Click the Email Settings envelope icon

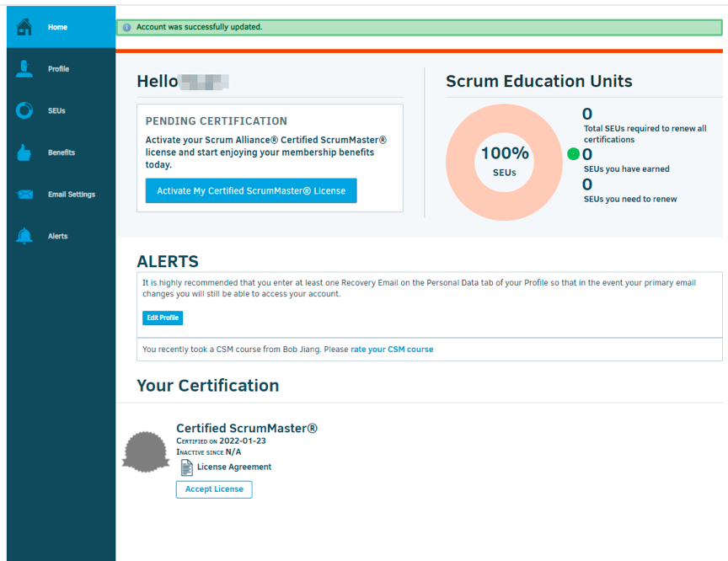click(24, 195)
